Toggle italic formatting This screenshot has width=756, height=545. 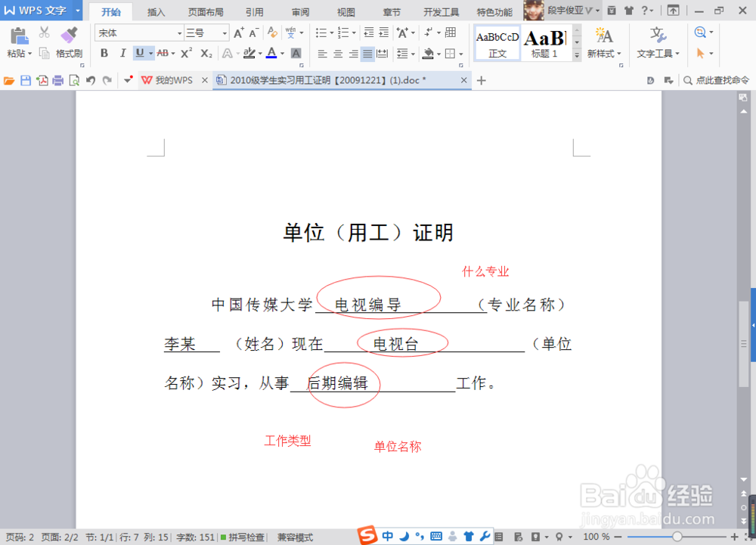point(122,53)
